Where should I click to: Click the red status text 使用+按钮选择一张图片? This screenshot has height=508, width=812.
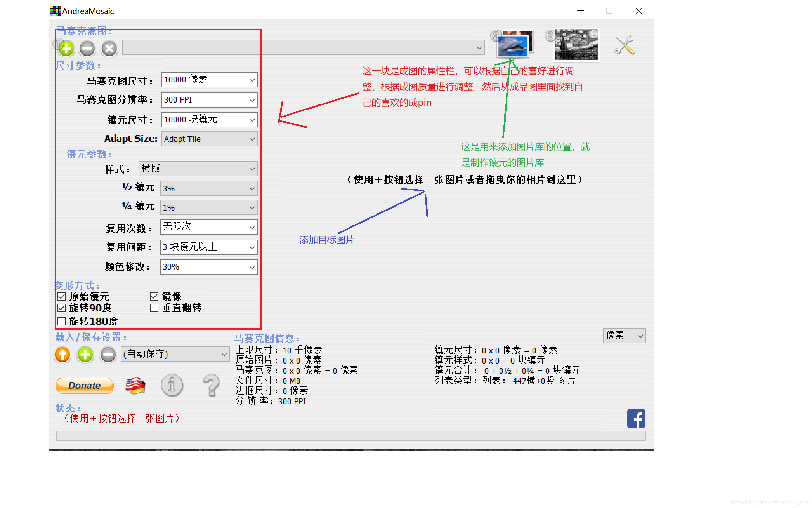(122, 418)
